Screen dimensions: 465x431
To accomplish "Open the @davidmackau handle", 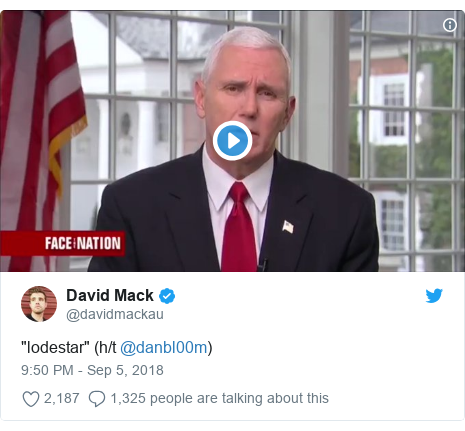I will click(115, 314).
